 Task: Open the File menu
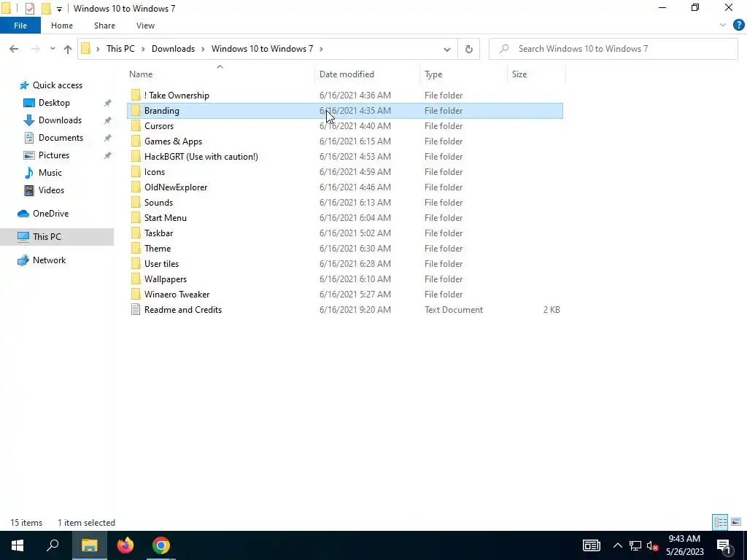[x=20, y=26]
